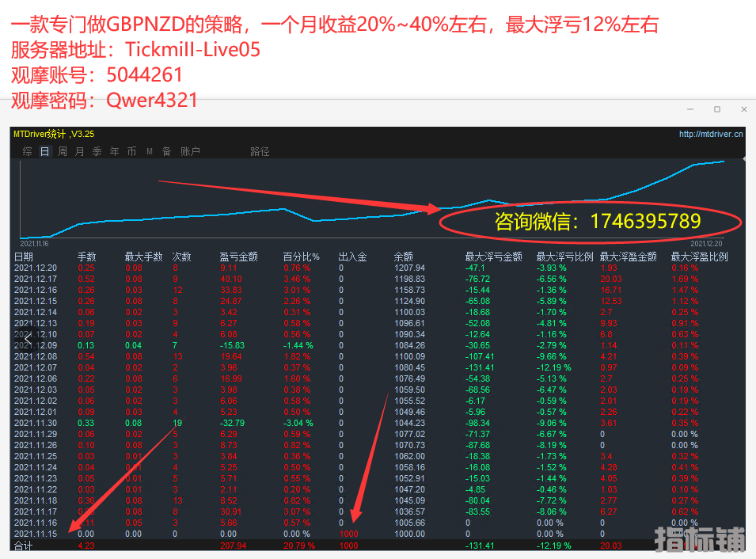
Task: Open the 月 (monthly) statistics tab
Action: click(79, 151)
